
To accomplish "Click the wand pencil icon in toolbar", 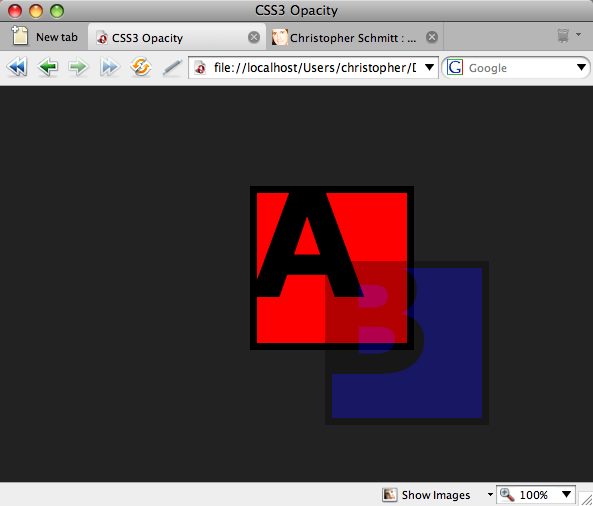I will click(172, 68).
